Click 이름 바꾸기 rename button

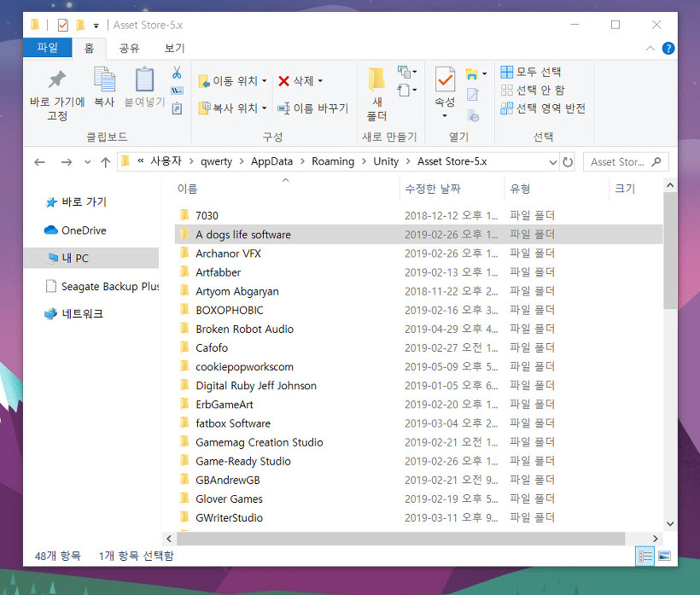point(312,108)
